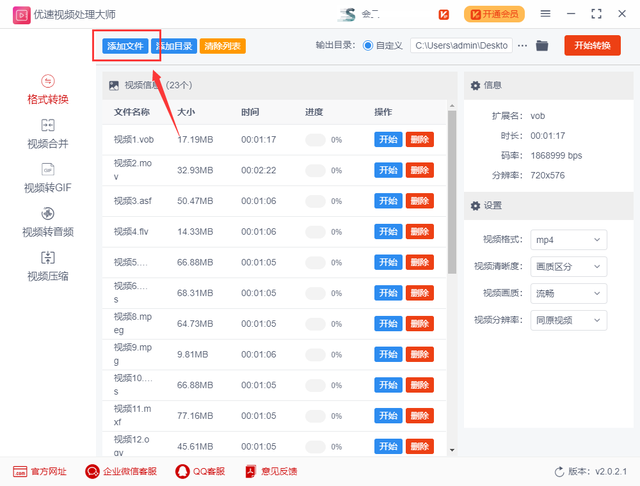Click the output path input field
Viewport: 640px width, 486px height.
tap(461, 46)
